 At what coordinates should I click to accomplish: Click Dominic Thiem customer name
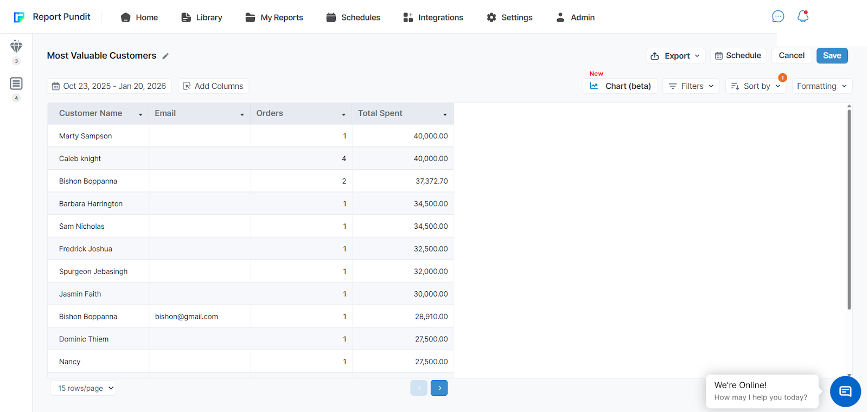[x=84, y=339]
